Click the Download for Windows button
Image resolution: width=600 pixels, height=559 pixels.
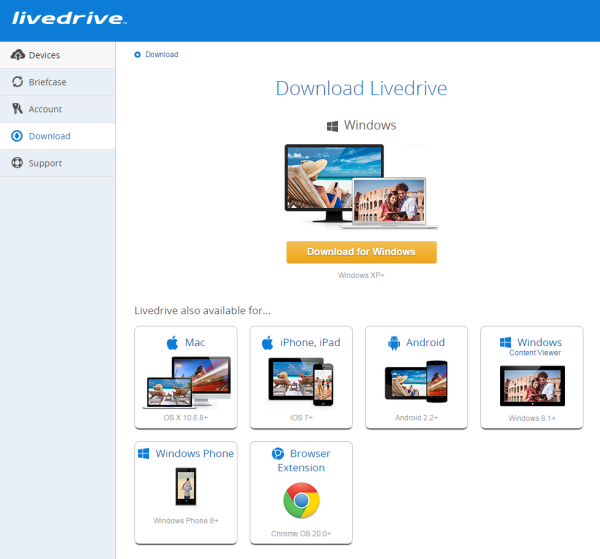pos(361,252)
